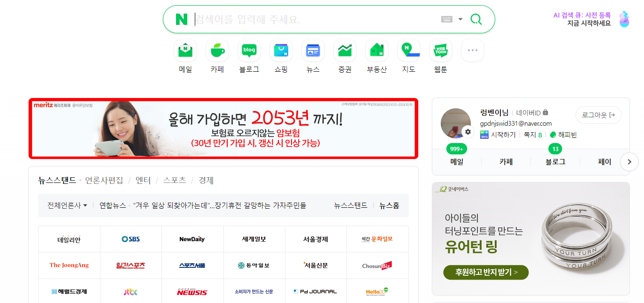644x303 pixels.
Task: Open the 문화일보 logo in the newsstand grid
Action: click(x=377, y=239)
